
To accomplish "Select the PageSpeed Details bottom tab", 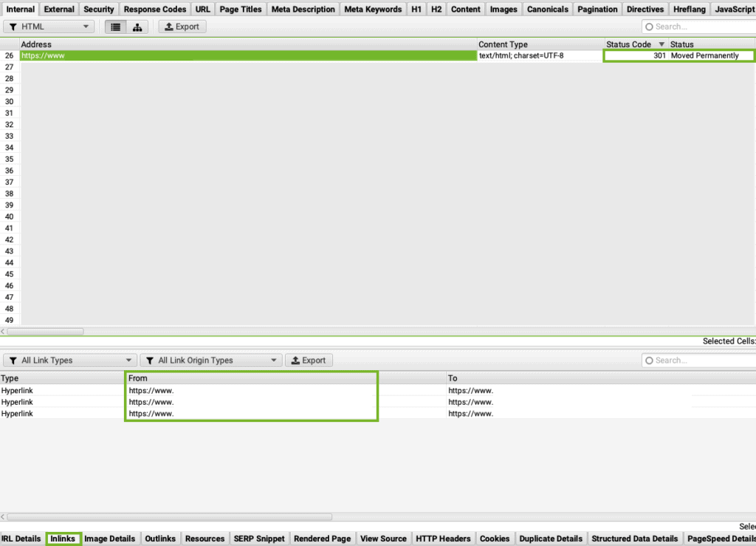I will 721,539.
